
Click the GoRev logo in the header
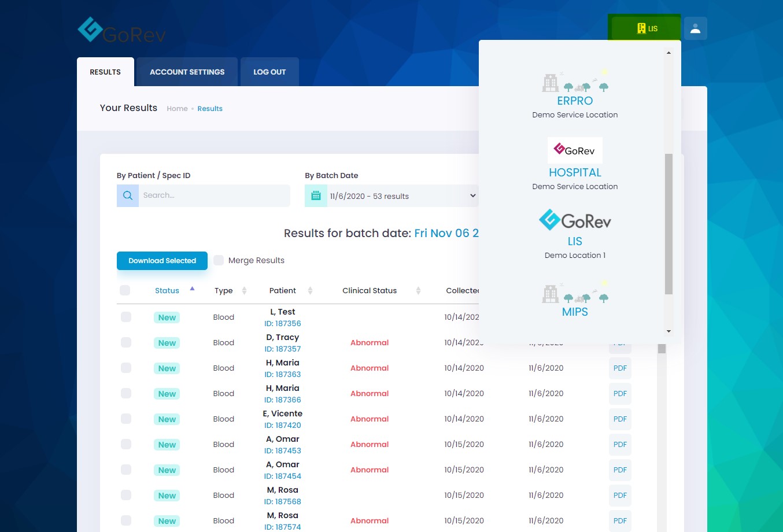click(x=121, y=31)
